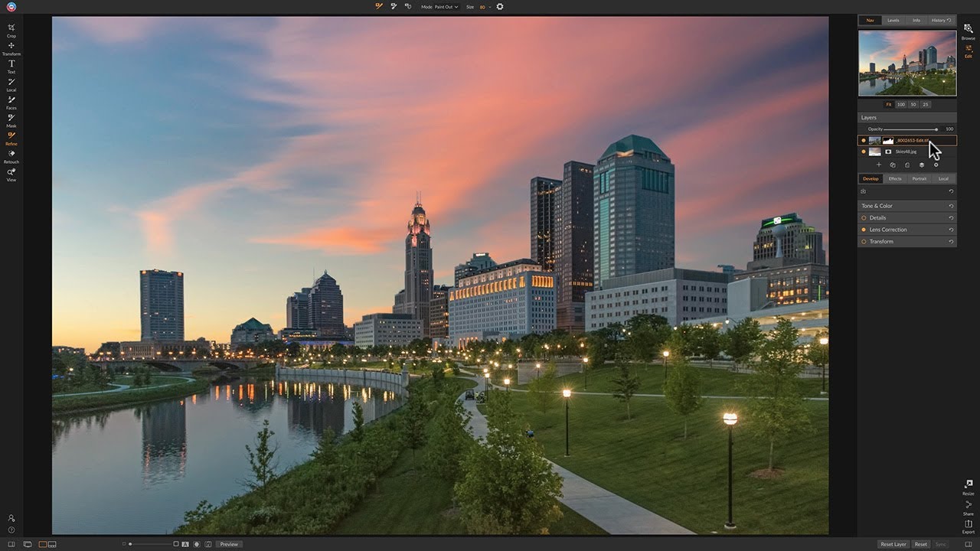Set navigator zoom to 25

[925, 104]
